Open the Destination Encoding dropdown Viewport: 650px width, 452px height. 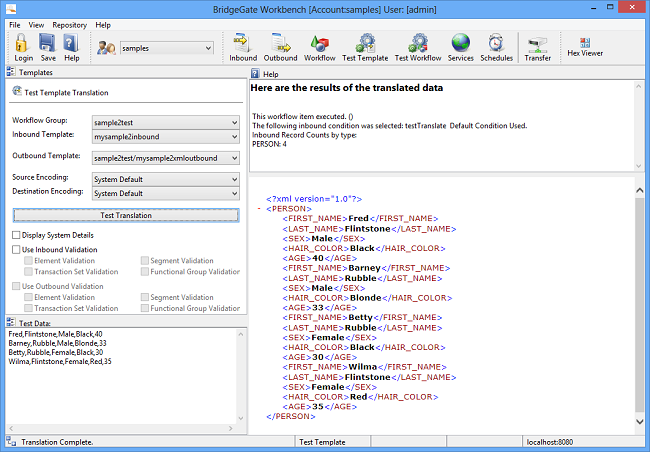[234, 193]
